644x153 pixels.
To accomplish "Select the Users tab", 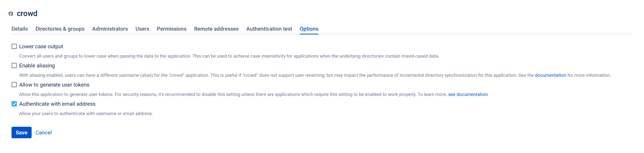I will coord(142,29).
